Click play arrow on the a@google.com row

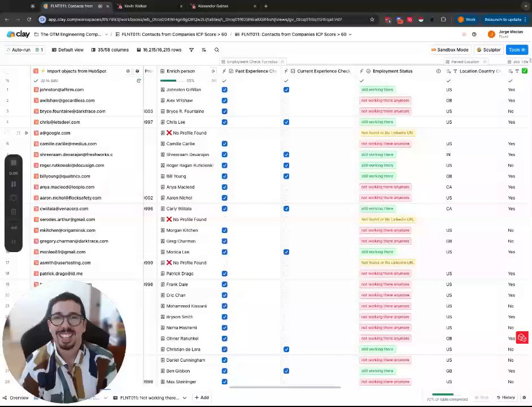click(x=27, y=133)
